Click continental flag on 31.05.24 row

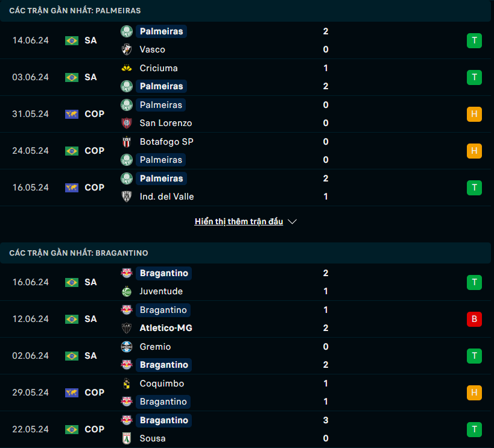(x=72, y=114)
